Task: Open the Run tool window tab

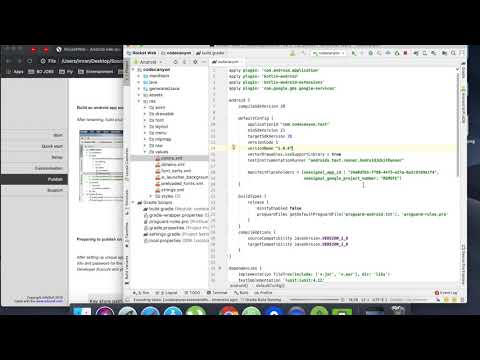Action: [141, 293]
